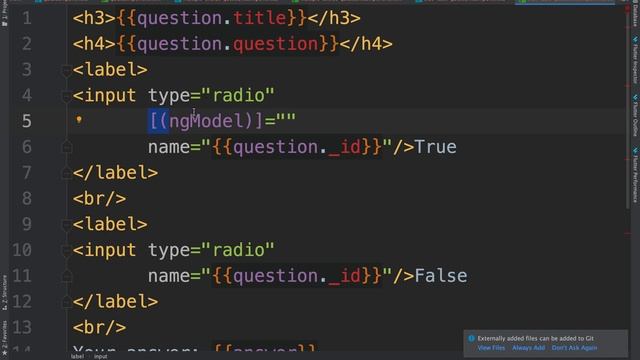Image resolution: width=640 pixels, height=360 pixels.
Task: Click line number 13 in the gutter
Action: (x=22, y=328)
